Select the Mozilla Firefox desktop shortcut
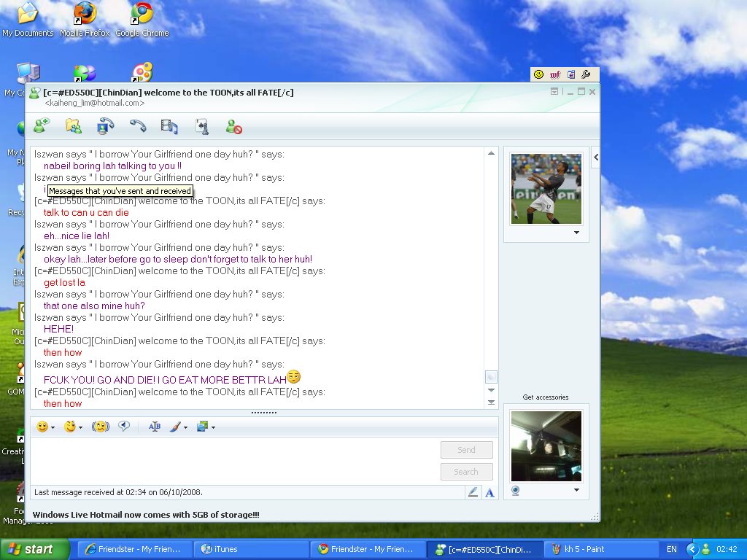 85,20
